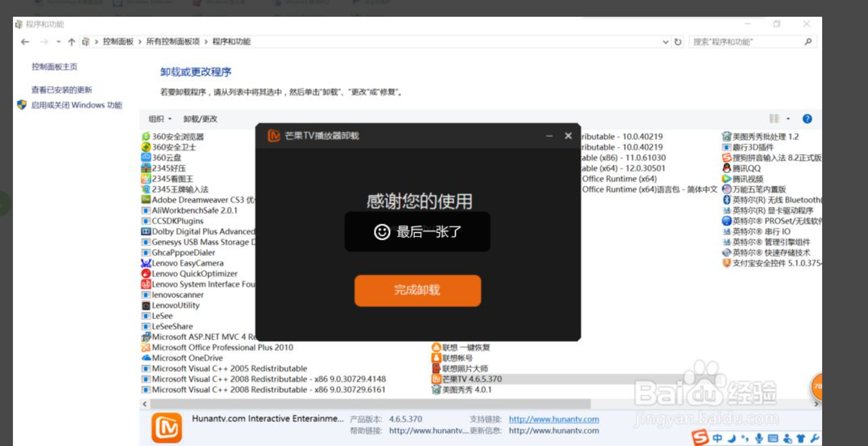The height and width of the screenshot is (446, 868).
Task: Click 卸载/更改 in the toolbar
Action: tap(200, 119)
